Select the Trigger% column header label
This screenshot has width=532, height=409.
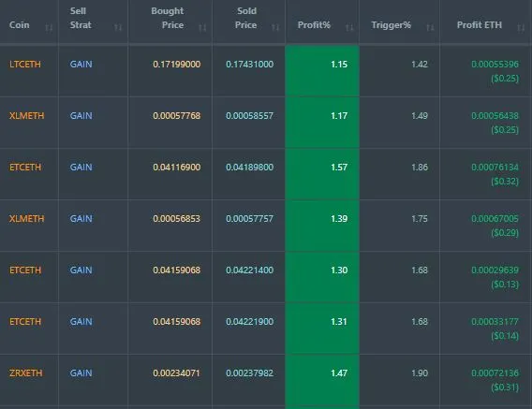[391, 25]
